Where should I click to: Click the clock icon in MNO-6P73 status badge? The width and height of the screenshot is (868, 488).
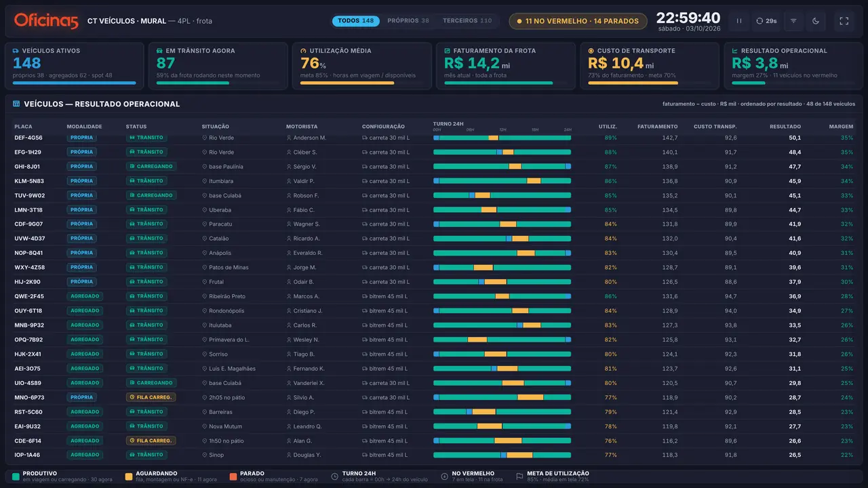click(132, 397)
